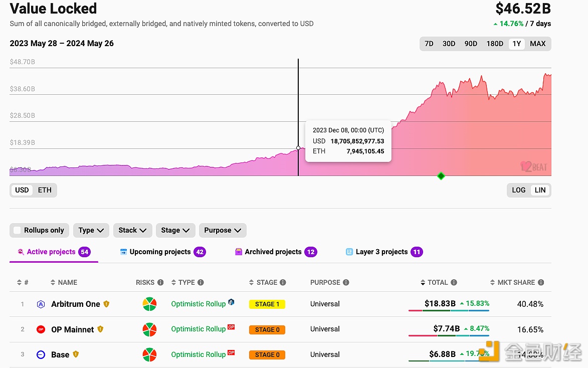
Task: Click OP Mainnet TVL breakdown bar
Action: (x=449, y=336)
